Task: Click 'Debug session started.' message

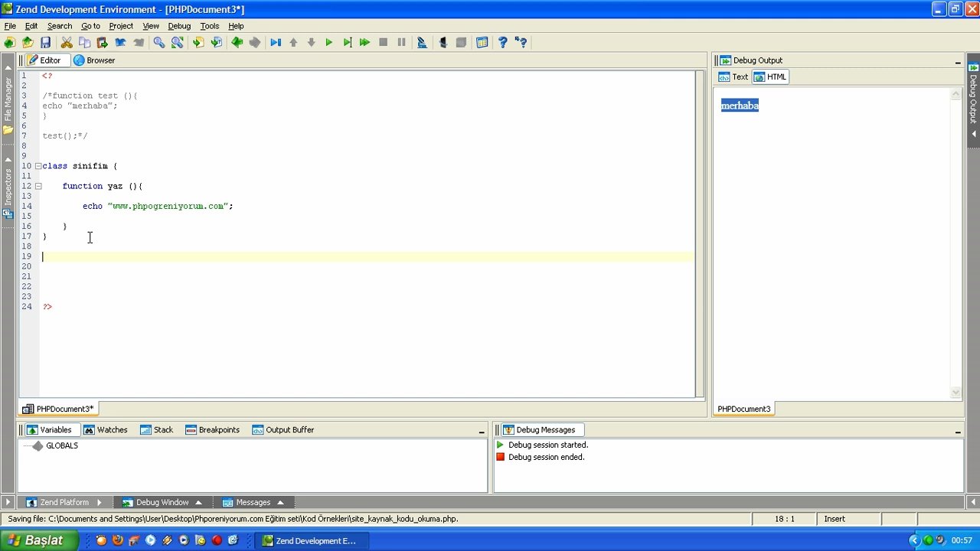Action: click(x=548, y=445)
